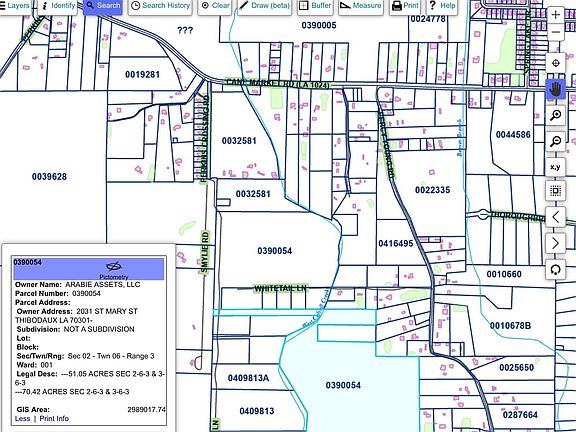Select the pan hand tool
The height and width of the screenshot is (432, 576).
pos(555,89)
